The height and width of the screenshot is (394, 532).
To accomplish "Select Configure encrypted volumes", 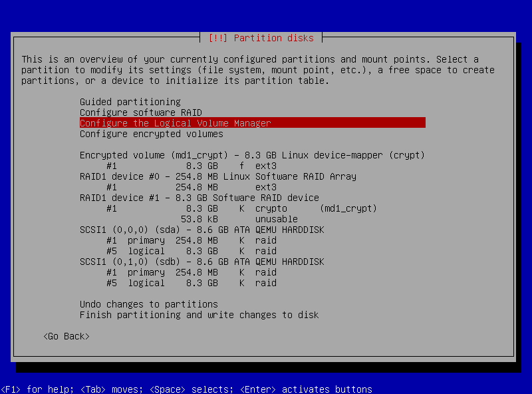I will pyautogui.click(x=151, y=134).
